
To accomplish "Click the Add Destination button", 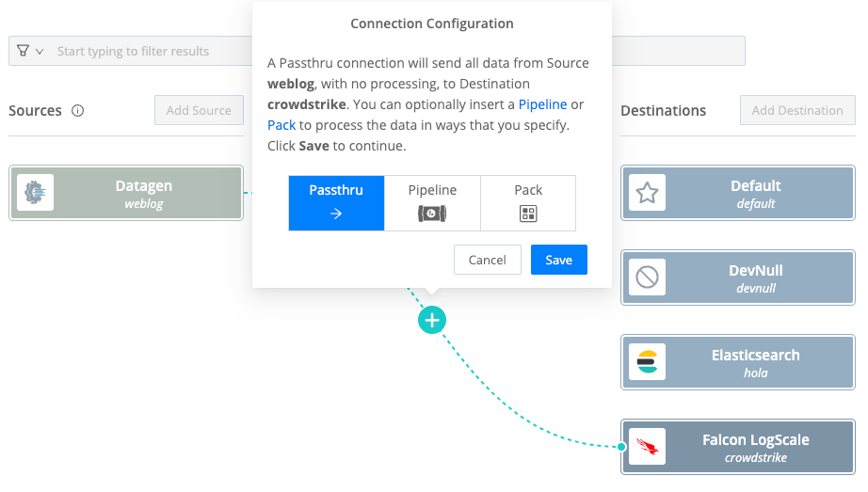I will tap(797, 110).
